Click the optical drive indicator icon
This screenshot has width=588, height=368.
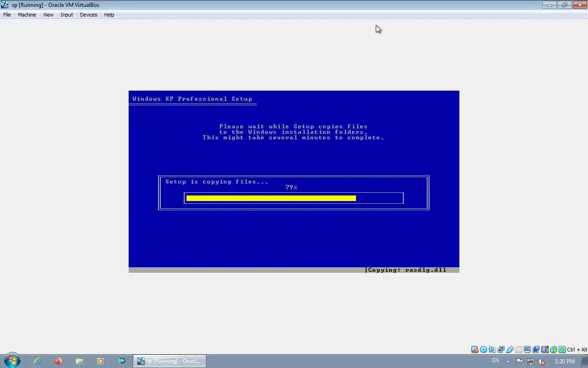pyautogui.click(x=483, y=350)
